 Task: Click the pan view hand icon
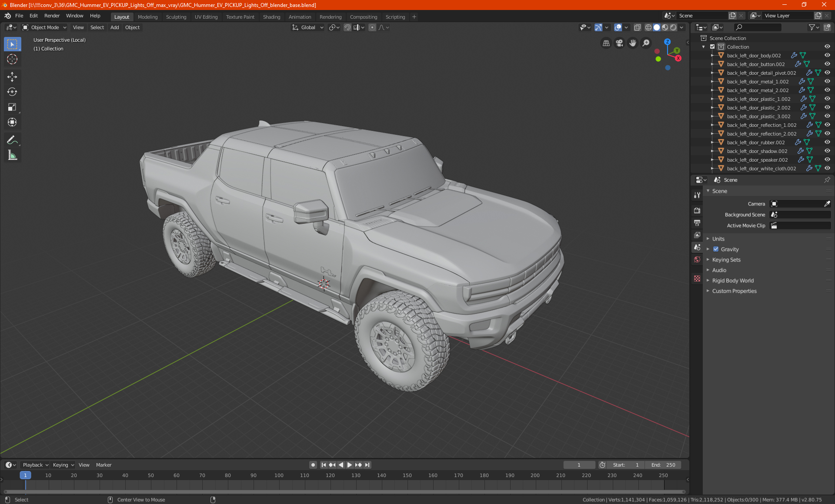(633, 43)
